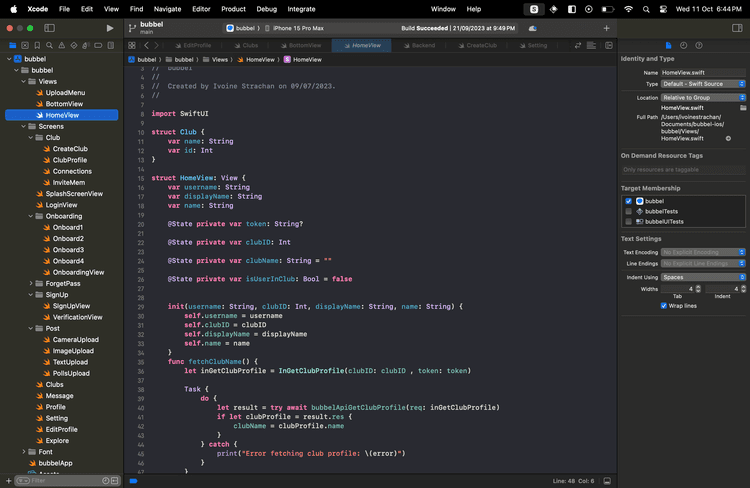Go back in editor history
The image size is (750, 488).
(146, 45)
